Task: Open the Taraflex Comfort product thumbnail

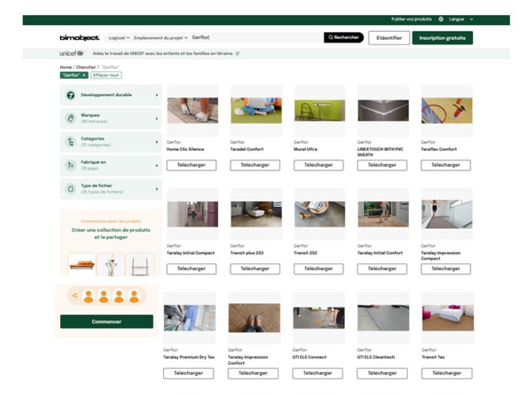Action: click(x=447, y=110)
